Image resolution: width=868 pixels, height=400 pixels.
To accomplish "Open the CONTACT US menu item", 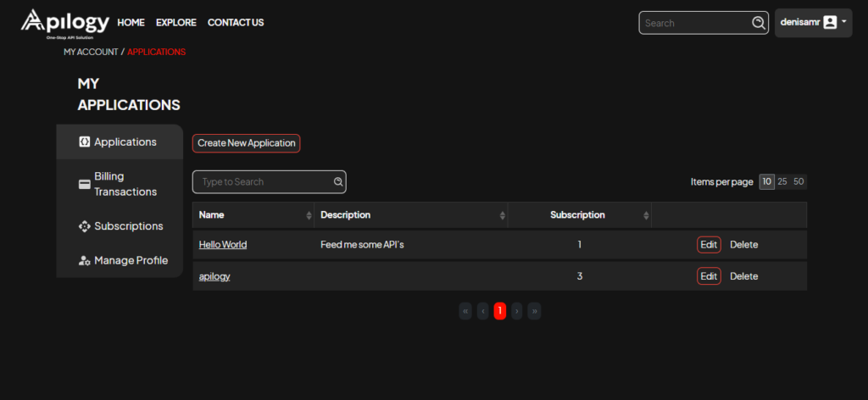I will [236, 23].
